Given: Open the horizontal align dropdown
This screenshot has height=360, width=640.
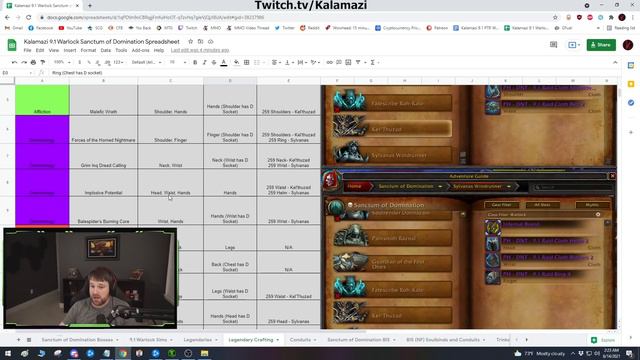Looking at the screenshot, I should pos(276,62).
